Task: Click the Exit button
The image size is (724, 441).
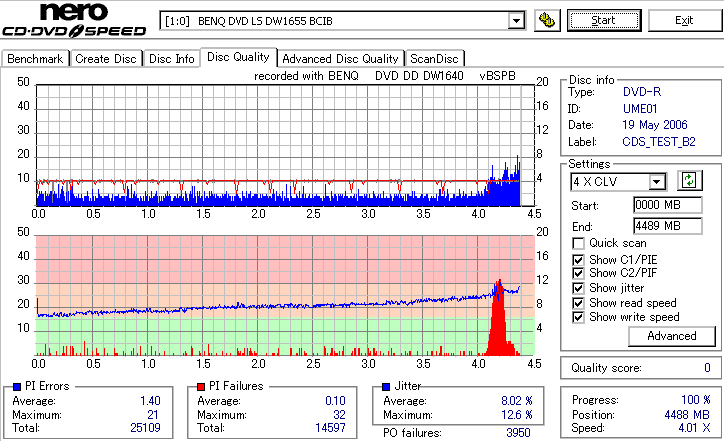Action: pyautogui.click(x=684, y=20)
